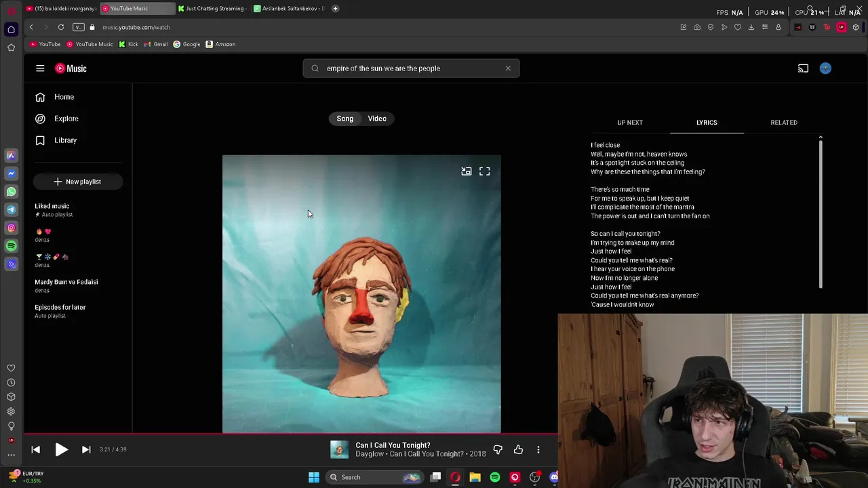Click the search field with empire of the sun
868x488 pixels.
[x=412, y=68]
